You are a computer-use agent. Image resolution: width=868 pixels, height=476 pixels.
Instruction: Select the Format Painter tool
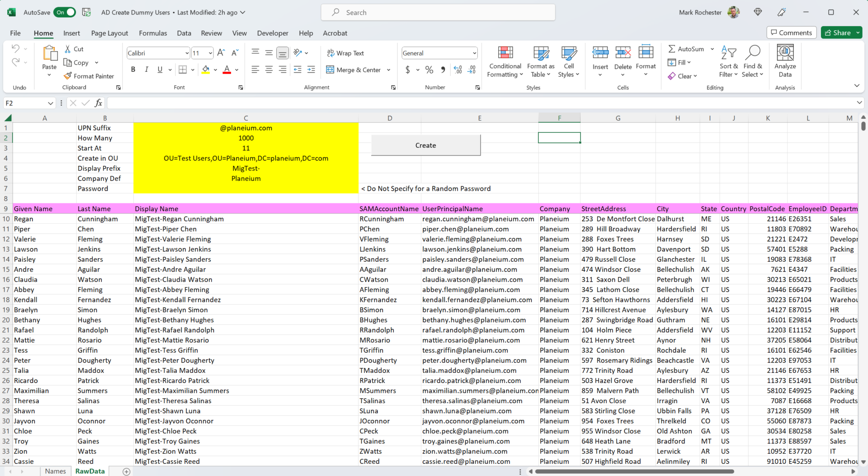tap(89, 76)
